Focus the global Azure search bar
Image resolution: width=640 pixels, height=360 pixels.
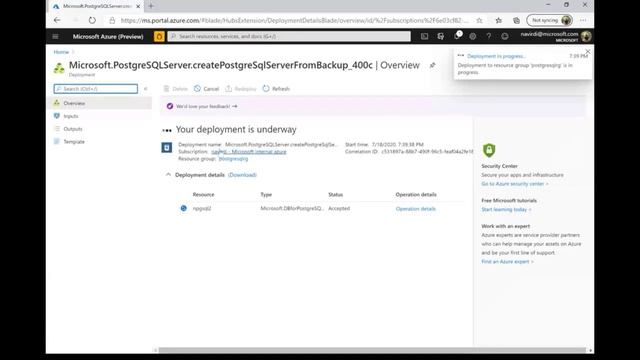click(x=289, y=36)
